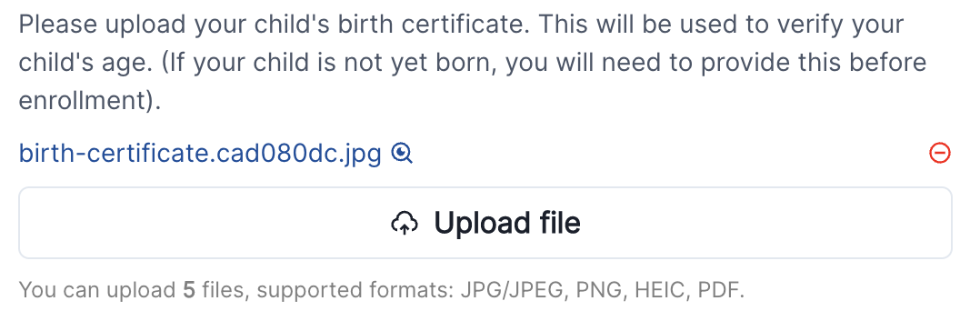Click the "HEIC, PDF" text in format hint

click(x=689, y=290)
